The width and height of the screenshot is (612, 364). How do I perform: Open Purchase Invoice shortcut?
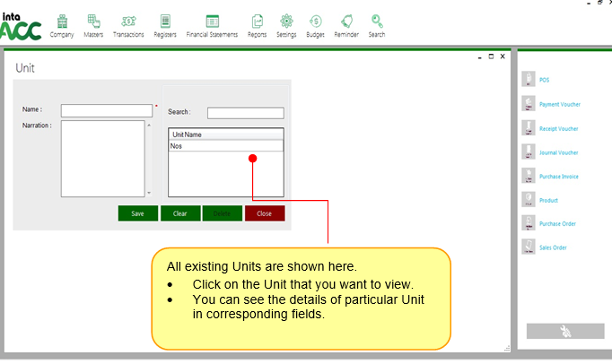click(x=558, y=176)
